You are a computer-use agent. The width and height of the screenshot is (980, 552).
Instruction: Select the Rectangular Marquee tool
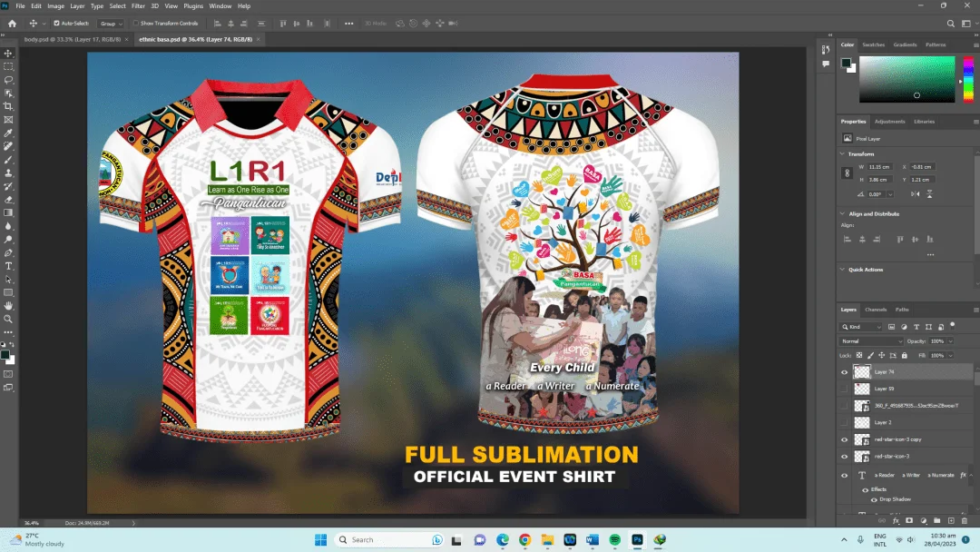8,66
